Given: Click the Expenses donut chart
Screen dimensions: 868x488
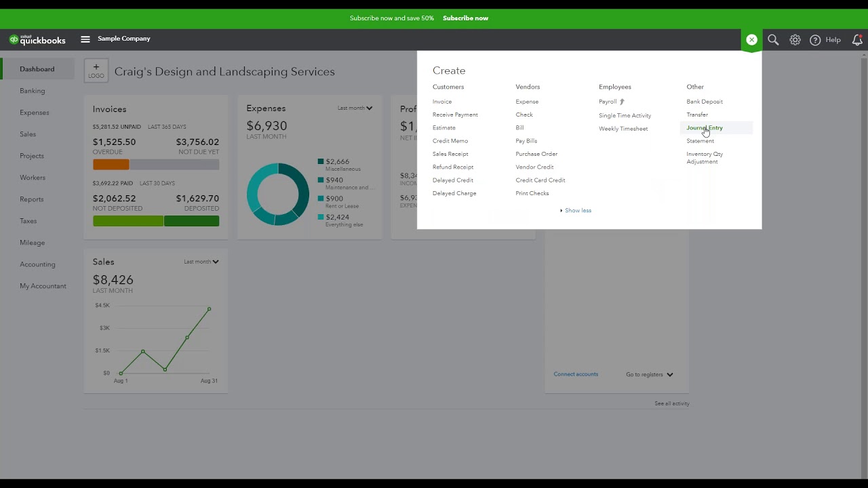Looking at the screenshot, I should pyautogui.click(x=277, y=195).
